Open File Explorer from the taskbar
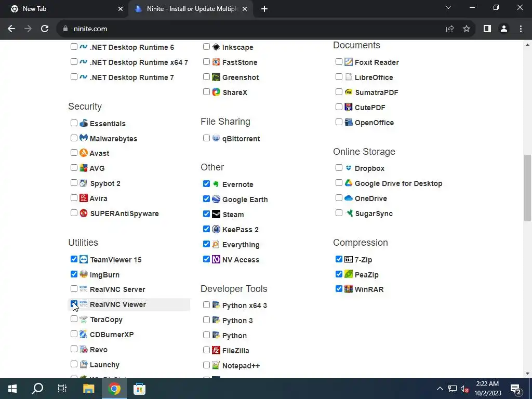532x399 pixels. pyautogui.click(x=88, y=389)
